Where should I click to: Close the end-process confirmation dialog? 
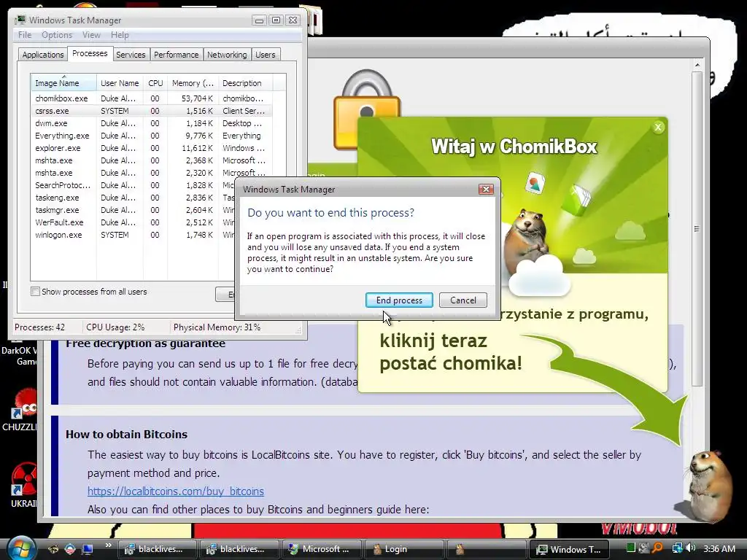485,189
